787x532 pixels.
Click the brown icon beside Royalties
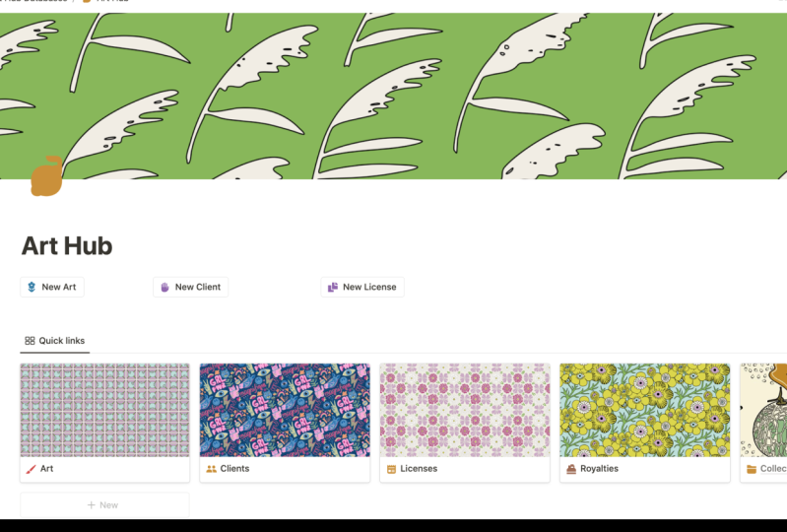click(571, 469)
